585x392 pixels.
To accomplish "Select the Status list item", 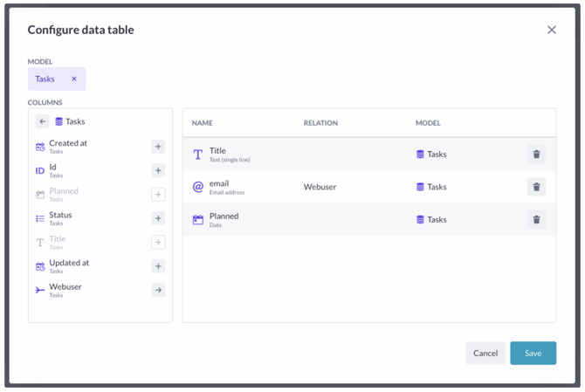I will pos(100,218).
